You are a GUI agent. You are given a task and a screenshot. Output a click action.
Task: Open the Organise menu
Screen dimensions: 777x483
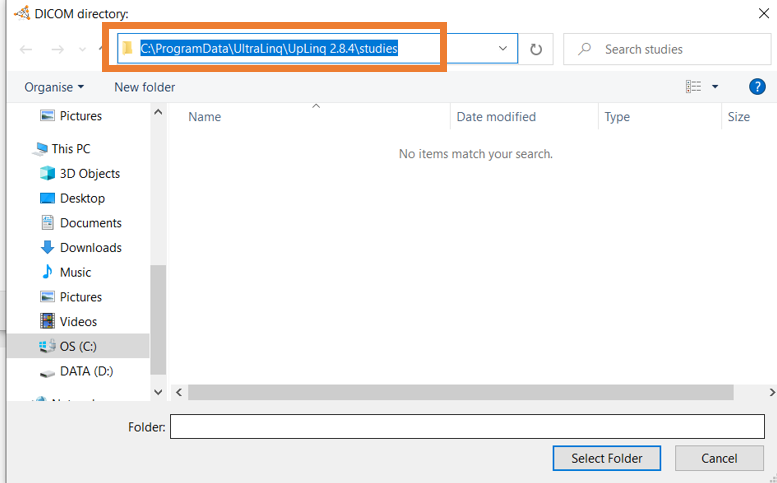coord(54,87)
